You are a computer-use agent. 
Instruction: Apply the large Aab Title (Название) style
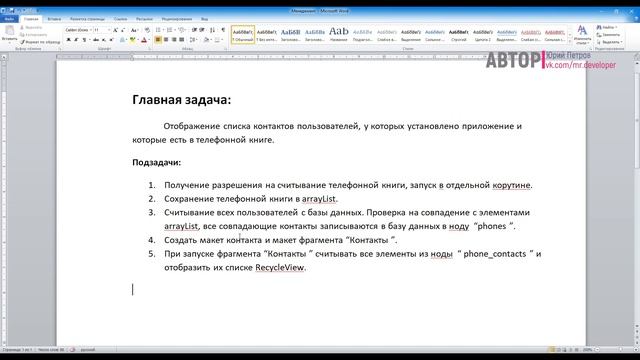[x=338, y=35]
